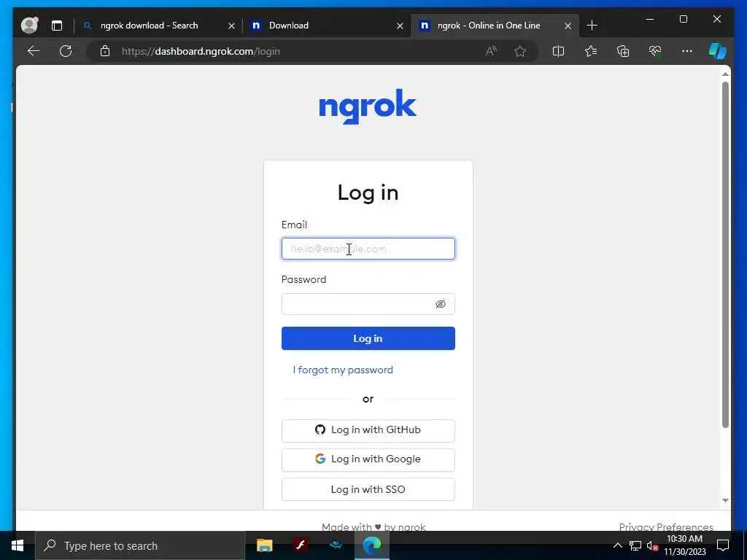The image size is (747, 560).
Task: Open the Edge profile avatar
Action: 29,26
